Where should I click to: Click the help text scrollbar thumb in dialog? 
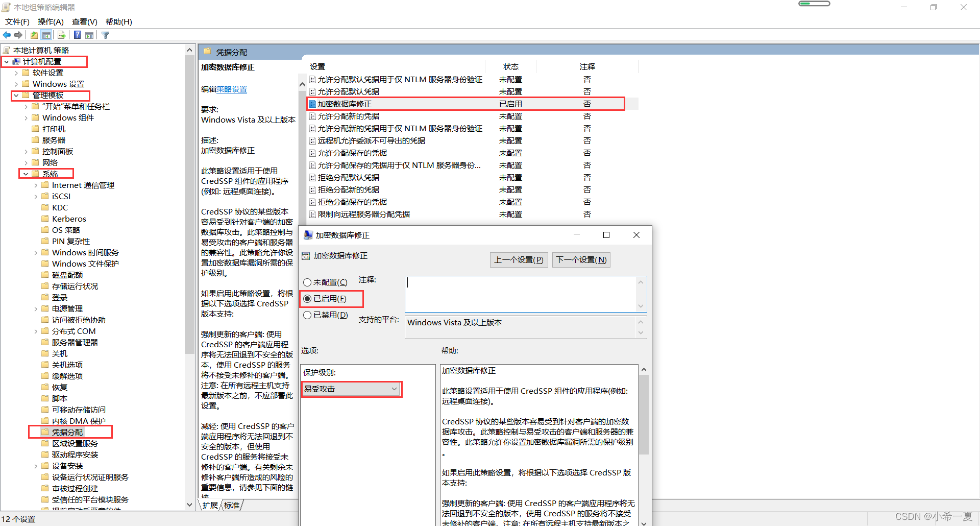point(644,415)
